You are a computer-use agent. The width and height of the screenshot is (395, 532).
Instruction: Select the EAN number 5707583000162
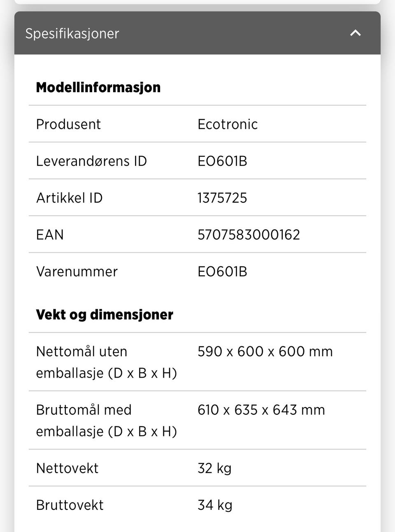(249, 235)
